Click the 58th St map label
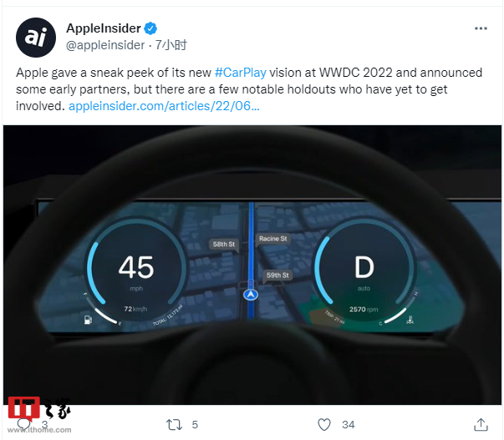Viewport: 504px width, 440px height. (224, 244)
